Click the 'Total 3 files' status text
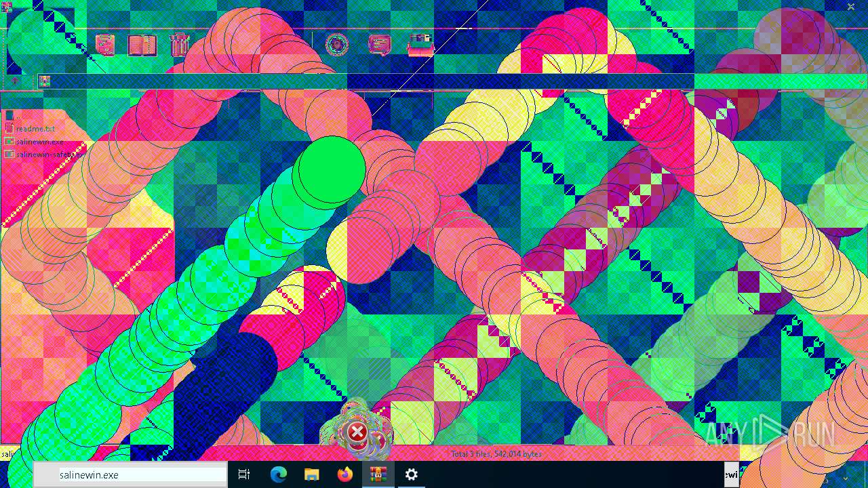The height and width of the screenshot is (488, 868). 496,454
